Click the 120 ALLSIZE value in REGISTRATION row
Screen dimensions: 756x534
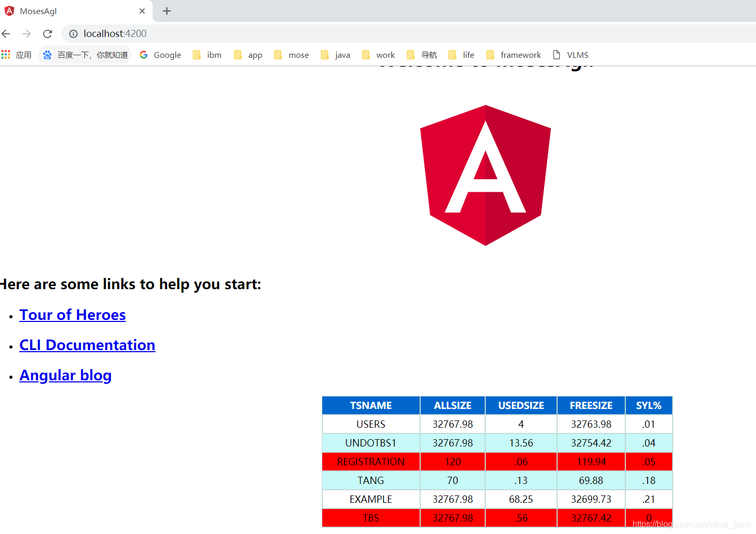pyautogui.click(x=453, y=462)
